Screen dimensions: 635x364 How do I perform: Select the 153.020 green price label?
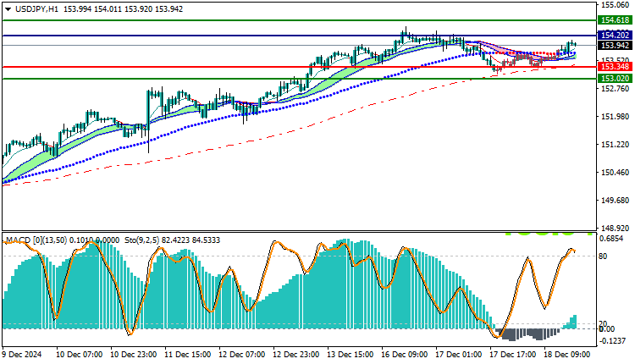615,79
